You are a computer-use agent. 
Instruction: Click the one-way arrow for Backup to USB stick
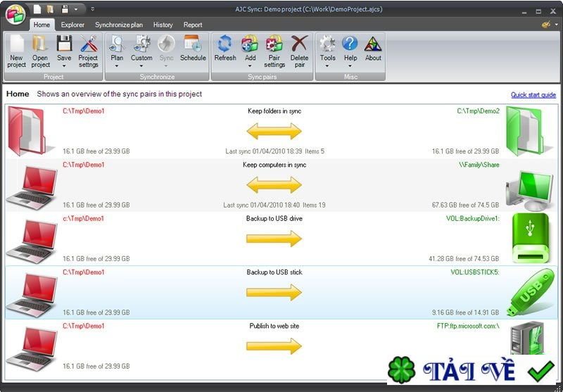[274, 293]
